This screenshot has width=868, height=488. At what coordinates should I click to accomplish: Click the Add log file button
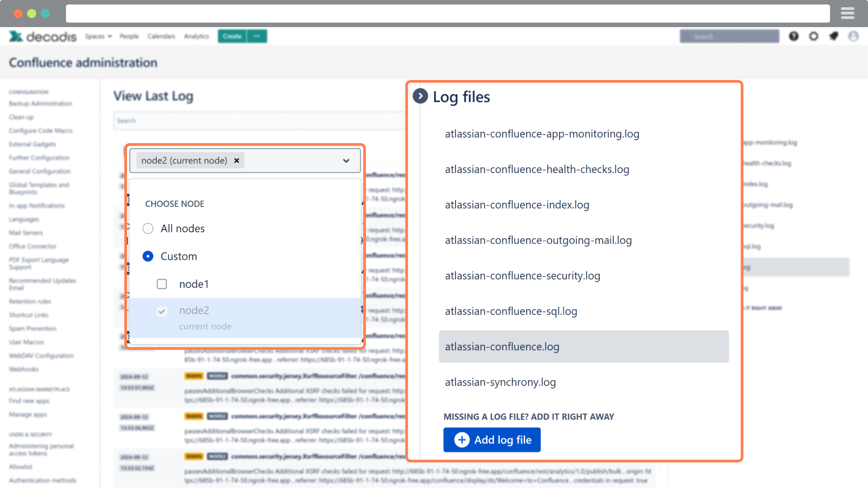[x=492, y=440]
